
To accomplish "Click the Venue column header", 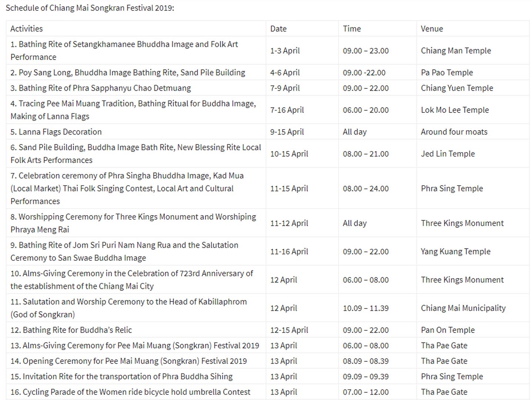I will 432,29.
